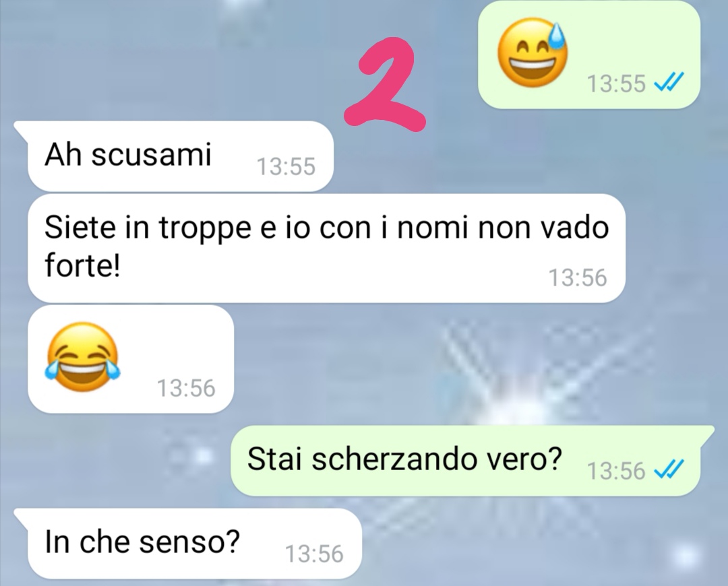Click the 13:55 timestamp on 'Ah scusami'
Viewport: 728px width, 586px height.
286,166
